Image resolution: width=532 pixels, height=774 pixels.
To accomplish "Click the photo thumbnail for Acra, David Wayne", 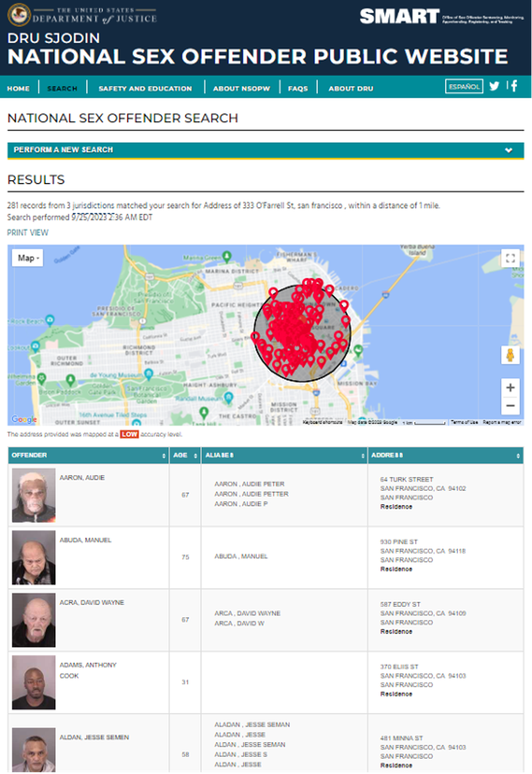I will tap(33, 620).
